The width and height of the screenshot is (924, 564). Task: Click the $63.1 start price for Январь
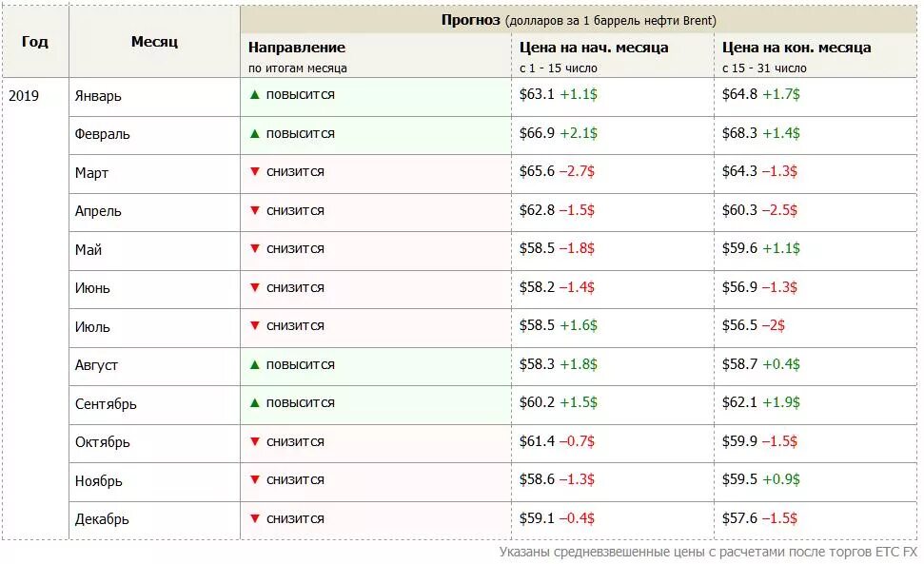pyautogui.click(x=537, y=95)
